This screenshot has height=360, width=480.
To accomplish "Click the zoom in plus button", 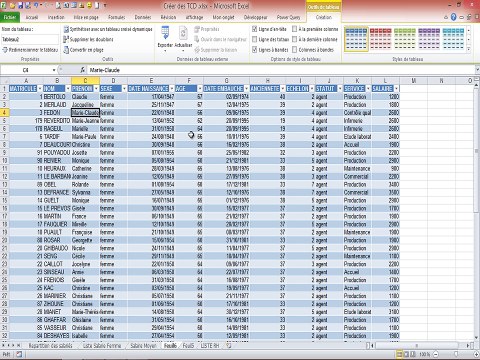I will tap(476, 354).
